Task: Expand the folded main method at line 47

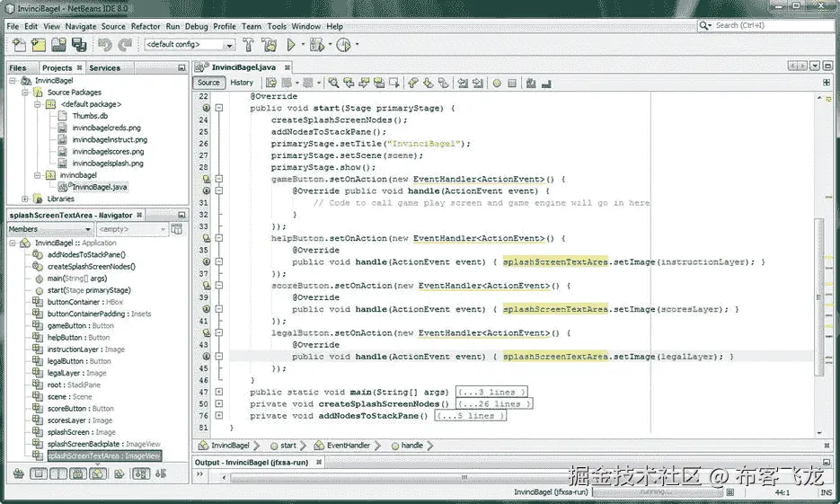Action: click(219, 392)
